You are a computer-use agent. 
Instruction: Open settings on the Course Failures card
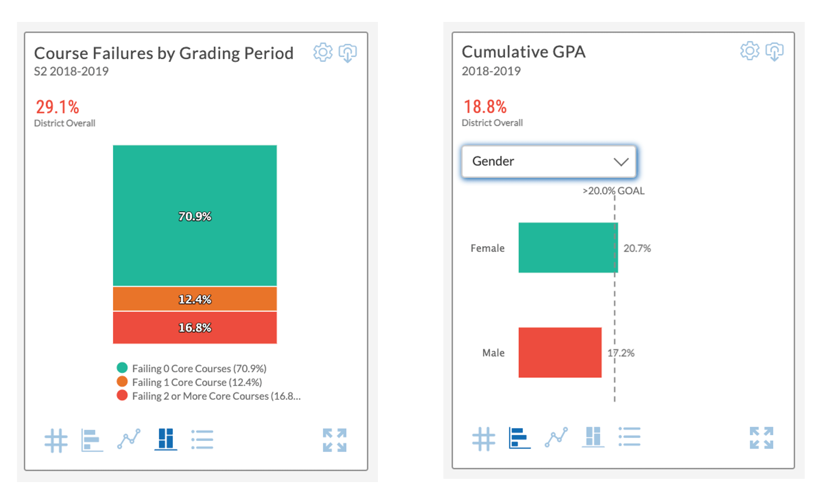click(322, 52)
